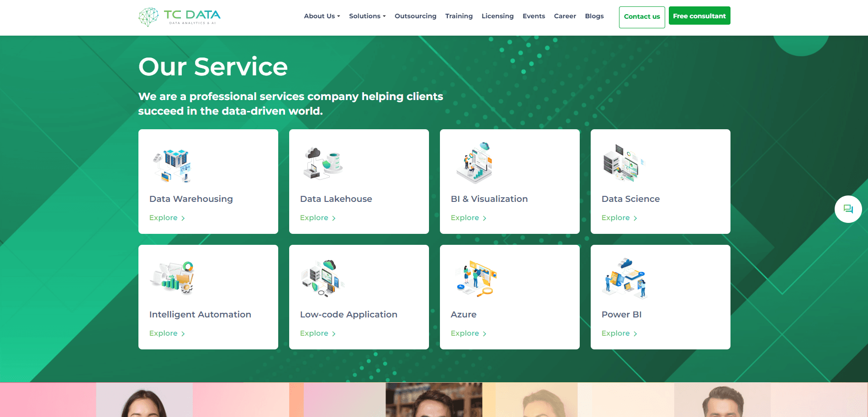The image size is (868, 417).
Task: Open the Licensing menu item
Action: [498, 16]
